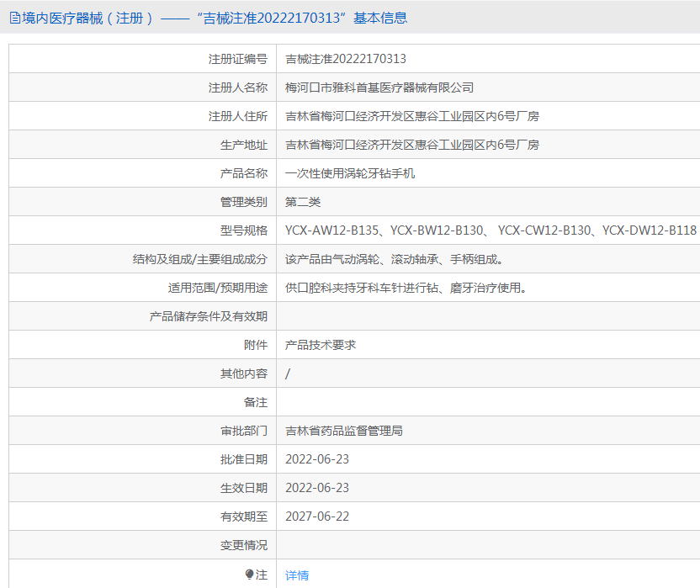Screen dimensions: 700x588
Task: Click the 产品储存条件及有效期 label
Action: pos(209,316)
